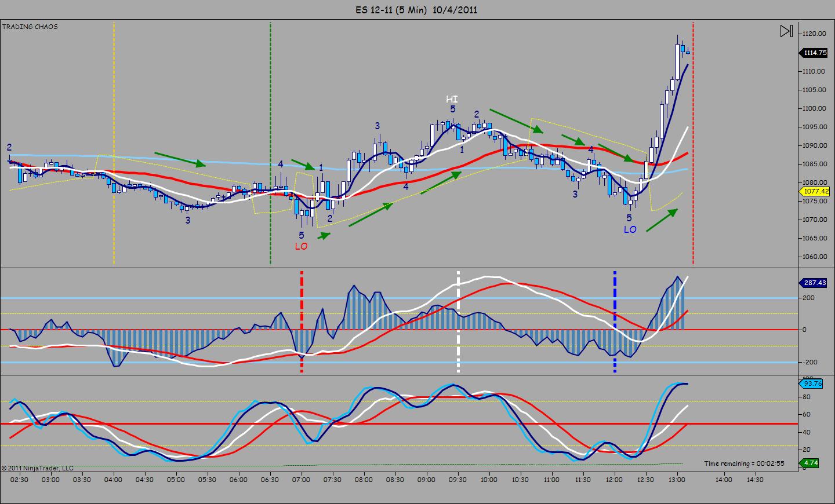Select the green dashed vertical line in price panel

pos(270,143)
